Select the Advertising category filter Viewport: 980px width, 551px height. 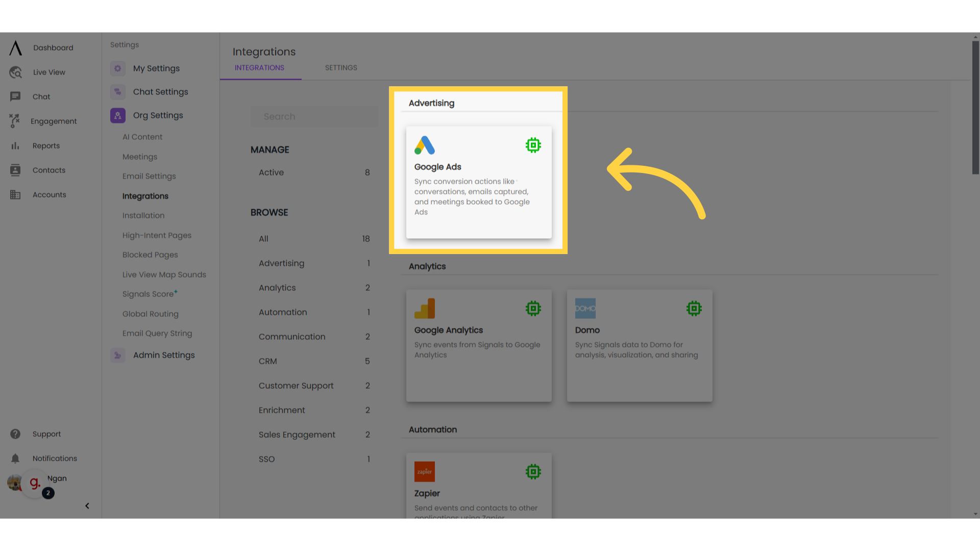(x=314, y=263)
